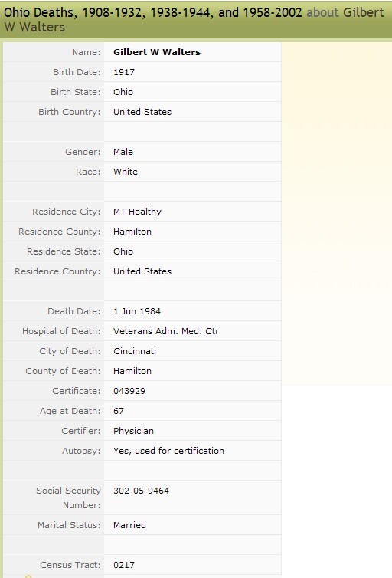Click the Death Date value 1 Jun 1984
The image size is (392, 578).
point(137,311)
